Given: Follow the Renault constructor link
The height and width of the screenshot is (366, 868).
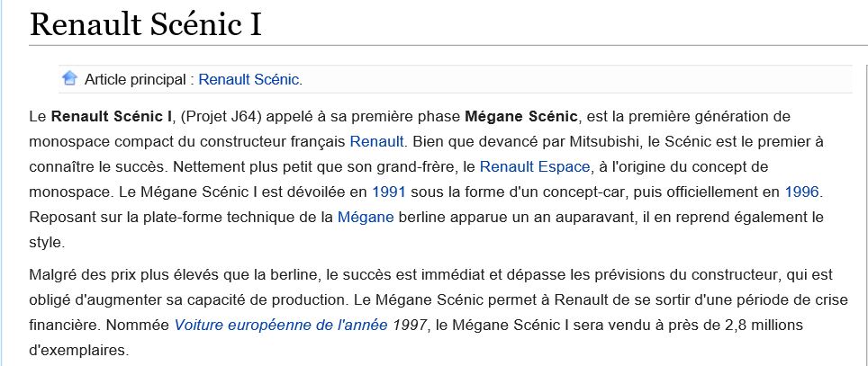Looking at the screenshot, I should (x=376, y=141).
